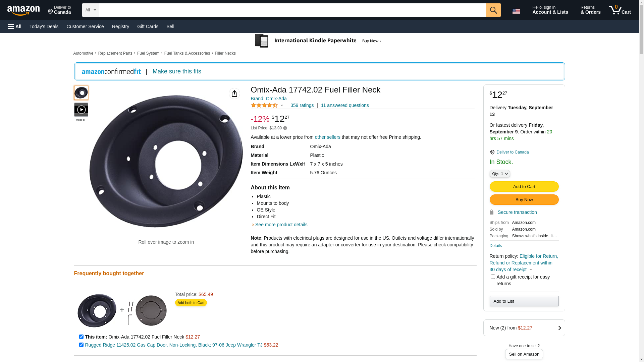Screen dimensions: 644x362
Task: Open the Amazon home logo
Action: (x=23, y=11)
